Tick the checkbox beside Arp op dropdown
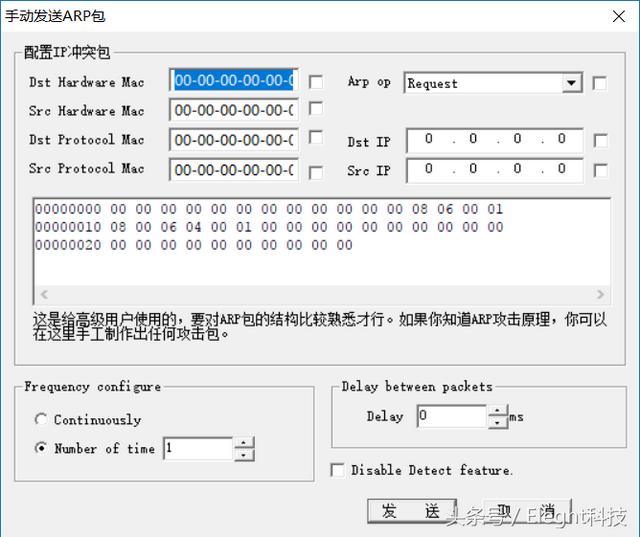 tap(600, 84)
